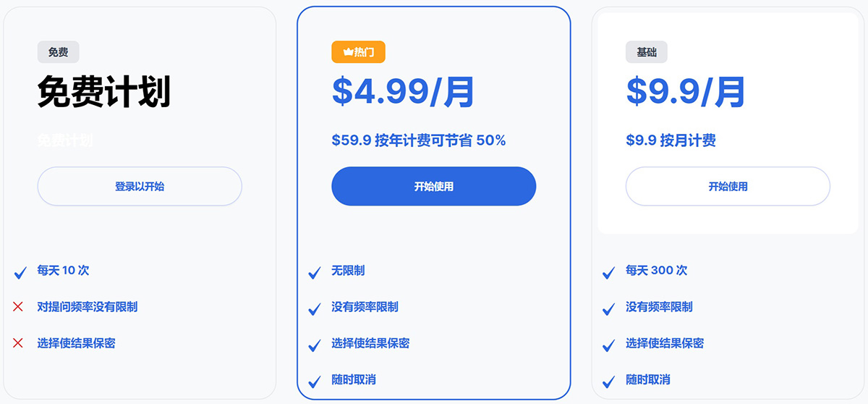Click checkmark icon next to 无限制

(x=315, y=272)
